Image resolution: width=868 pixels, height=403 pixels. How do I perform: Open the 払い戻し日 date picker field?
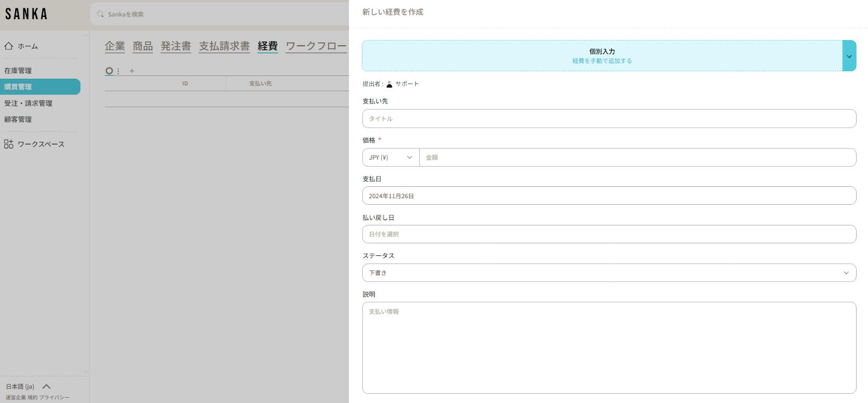point(609,234)
